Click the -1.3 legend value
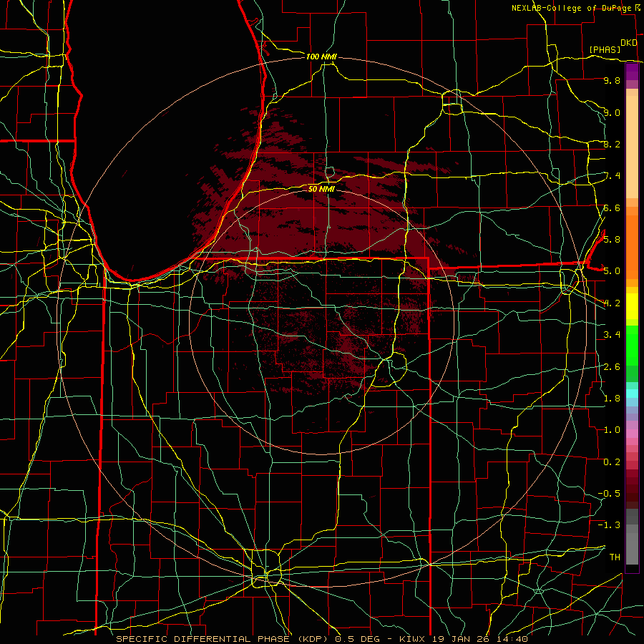The image size is (644, 644). pos(609,525)
